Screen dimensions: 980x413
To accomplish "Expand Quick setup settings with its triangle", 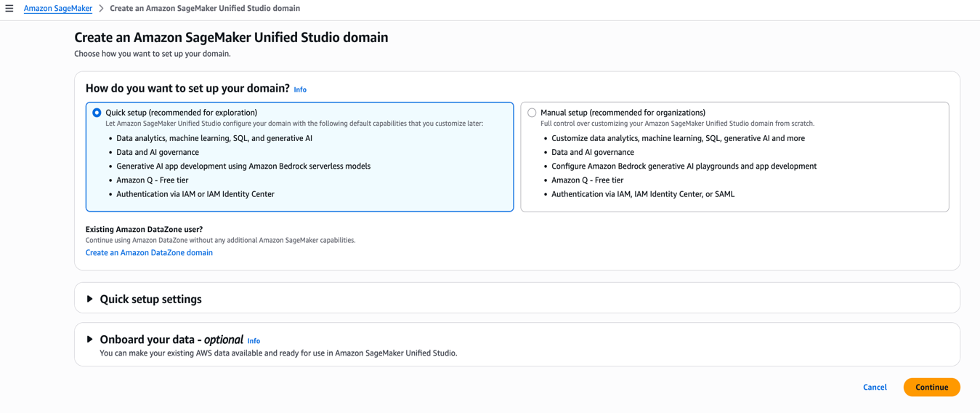I will (x=90, y=299).
